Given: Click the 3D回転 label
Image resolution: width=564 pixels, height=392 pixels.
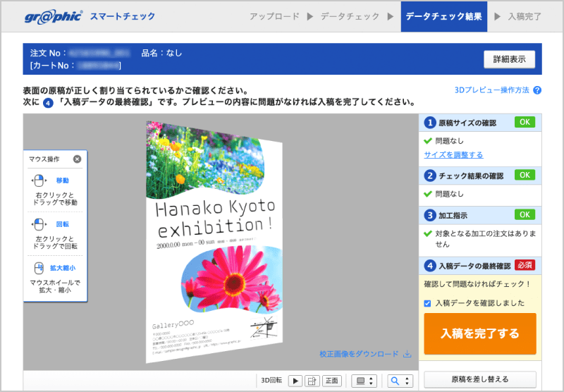Looking at the screenshot, I should click(271, 381).
